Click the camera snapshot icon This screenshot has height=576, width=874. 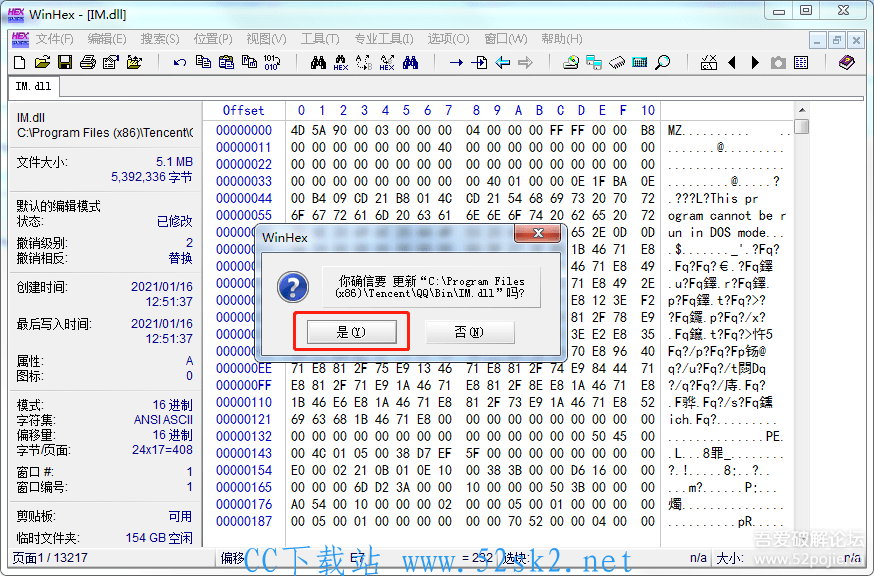pos(778,62)
